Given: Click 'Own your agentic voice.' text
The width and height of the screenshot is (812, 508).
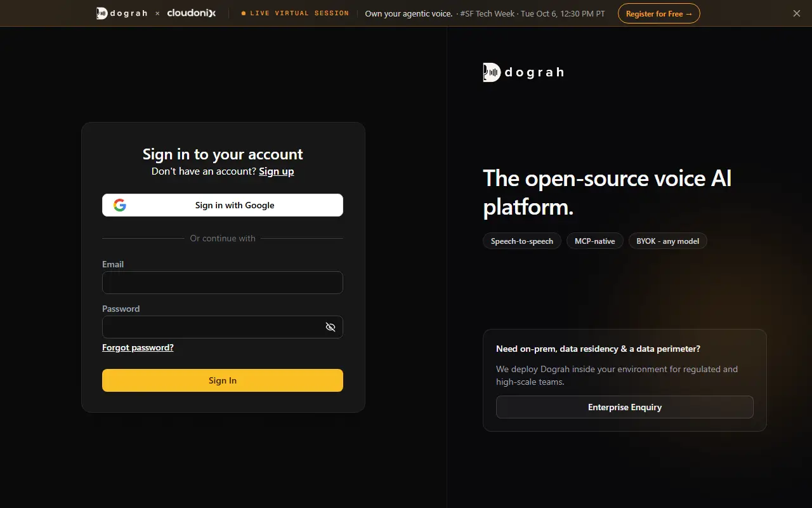Looking at the screenshot, I should [409, 13].
